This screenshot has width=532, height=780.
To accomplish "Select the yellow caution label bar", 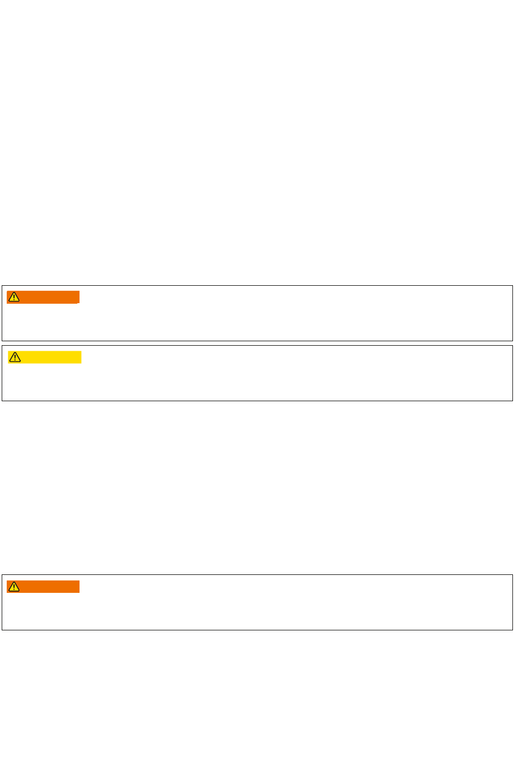I will pos(44,357).
